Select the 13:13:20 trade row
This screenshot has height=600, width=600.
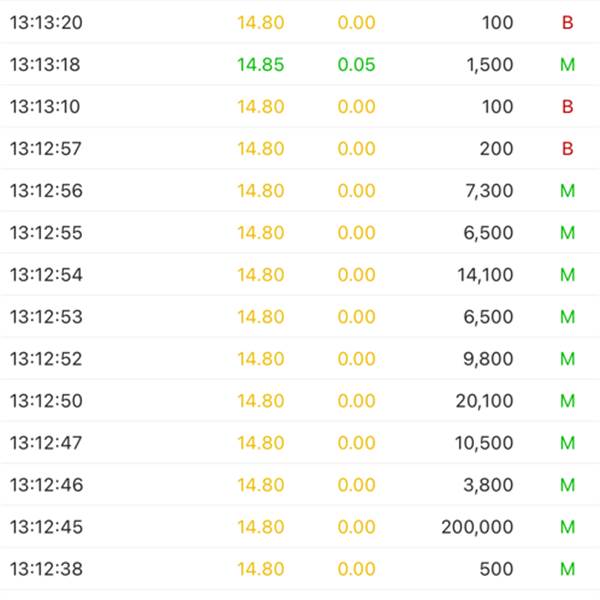[x=300, y=22]
